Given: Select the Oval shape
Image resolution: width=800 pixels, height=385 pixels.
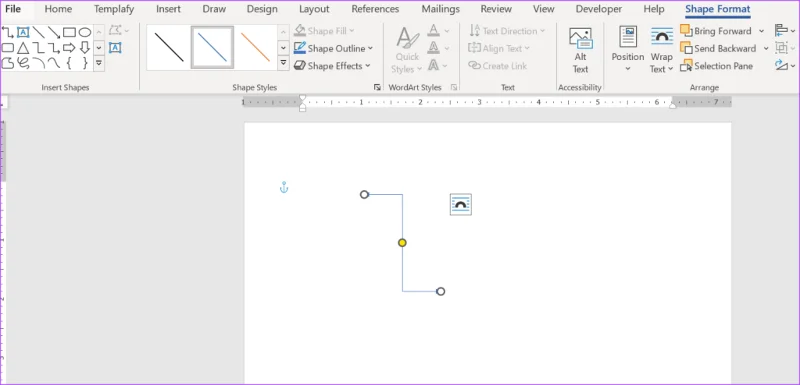Looking at the screenshot, I should (x=85, y=33).
